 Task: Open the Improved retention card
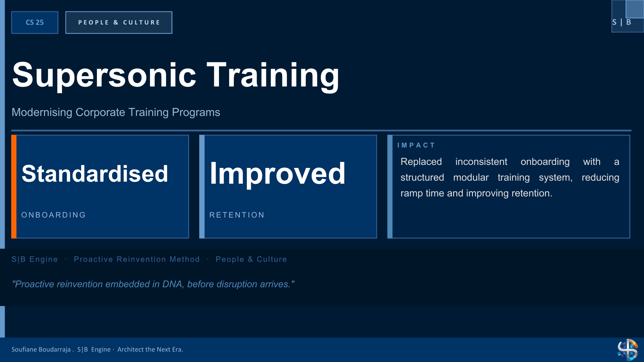point(288,187)
